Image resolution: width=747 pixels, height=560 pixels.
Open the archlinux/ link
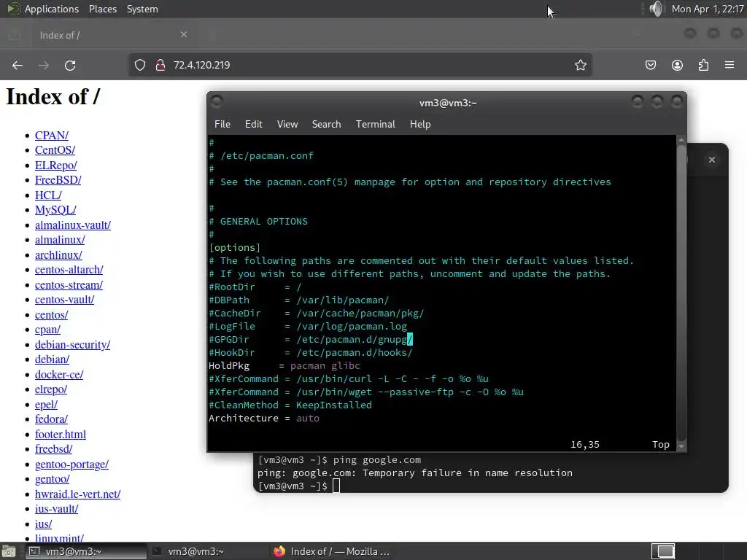point(58,255)
